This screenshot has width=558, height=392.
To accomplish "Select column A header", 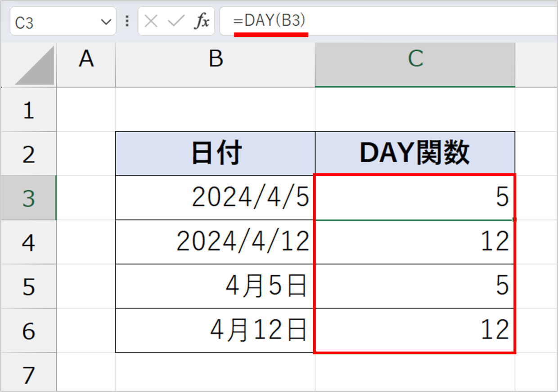I will (x=86, y=65).
